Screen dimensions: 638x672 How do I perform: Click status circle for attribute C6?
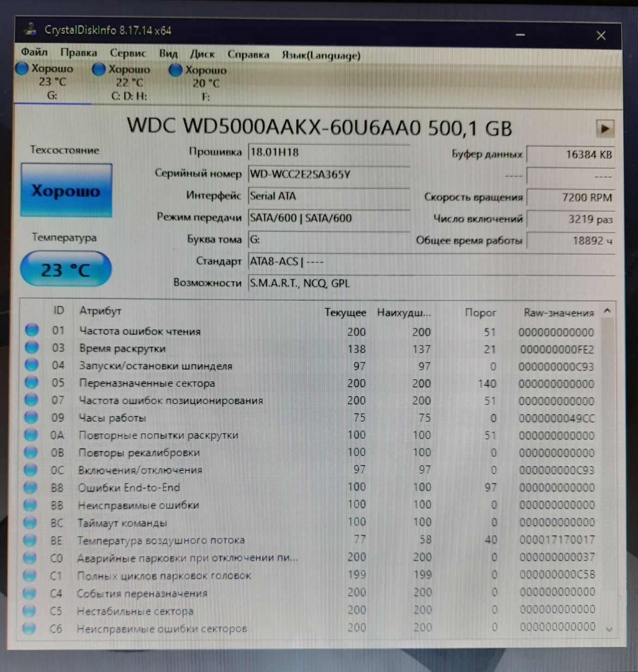click(29, 628)
